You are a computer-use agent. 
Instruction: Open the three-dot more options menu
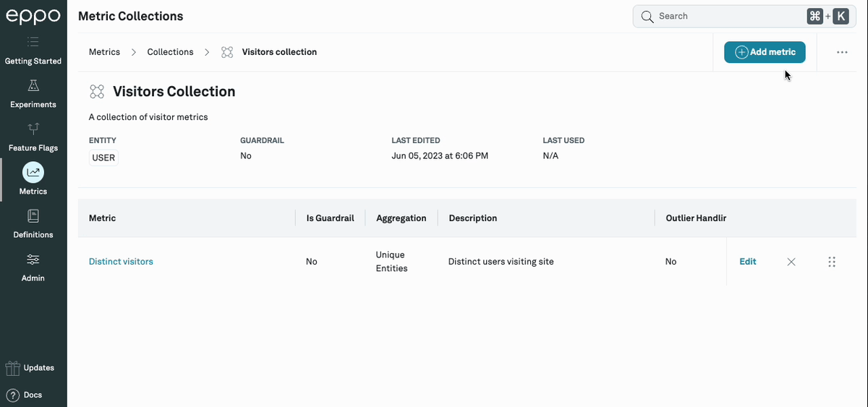(842, 52)
